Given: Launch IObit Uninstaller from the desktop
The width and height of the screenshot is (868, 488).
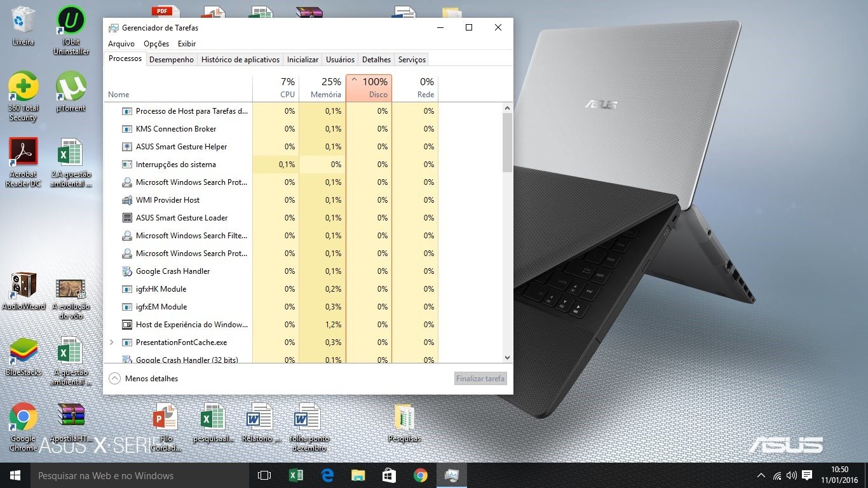Looking at the screenshot, I should [x=71, y=30].
